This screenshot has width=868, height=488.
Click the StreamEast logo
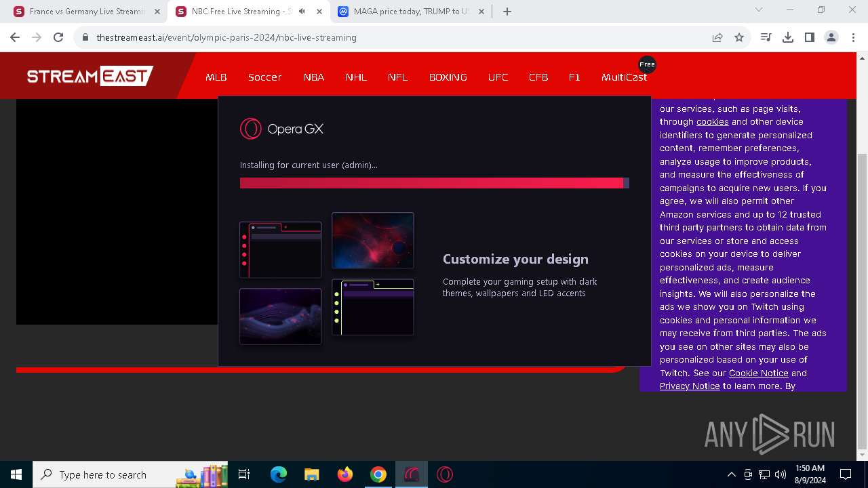(90, 76)
